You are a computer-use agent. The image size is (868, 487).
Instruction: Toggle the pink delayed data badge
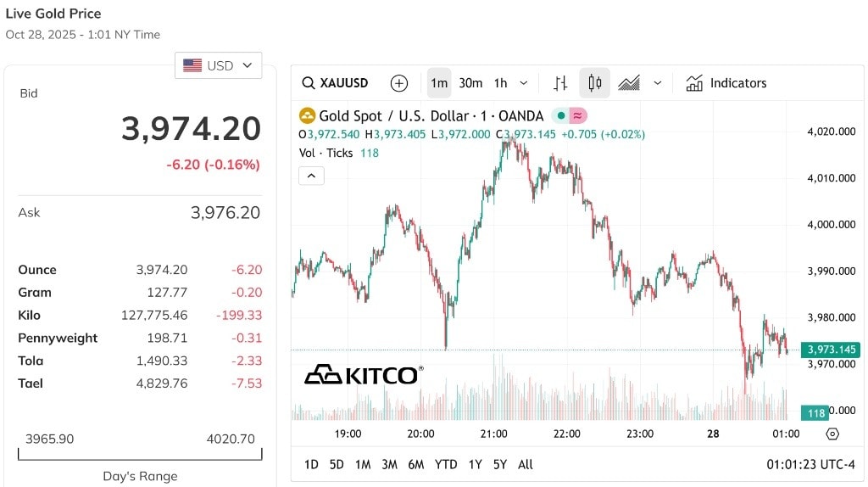point(577,115)
